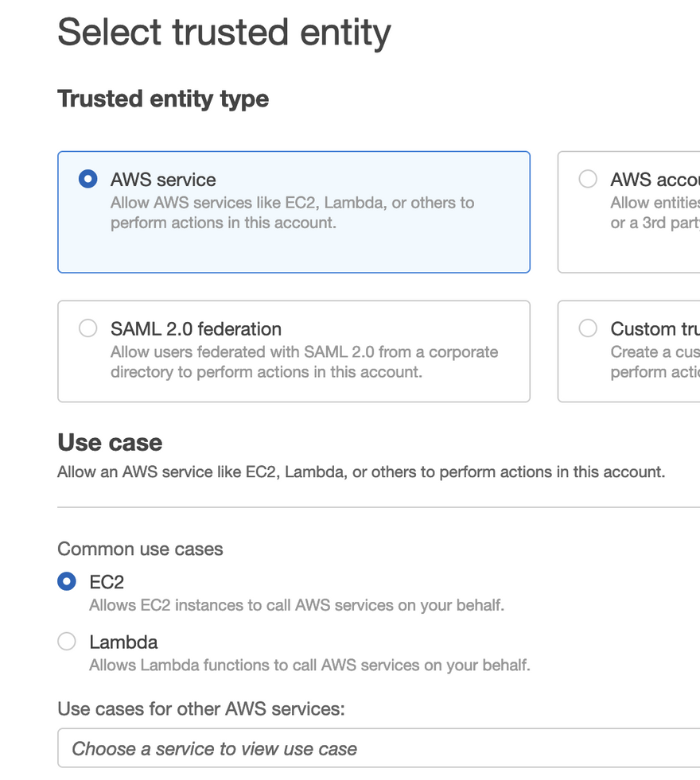The width and height of the screenshot is (700, 780).
Task: Click the 'Allow an AWS service like EC2' description under Use case
Action: (361, 471)
